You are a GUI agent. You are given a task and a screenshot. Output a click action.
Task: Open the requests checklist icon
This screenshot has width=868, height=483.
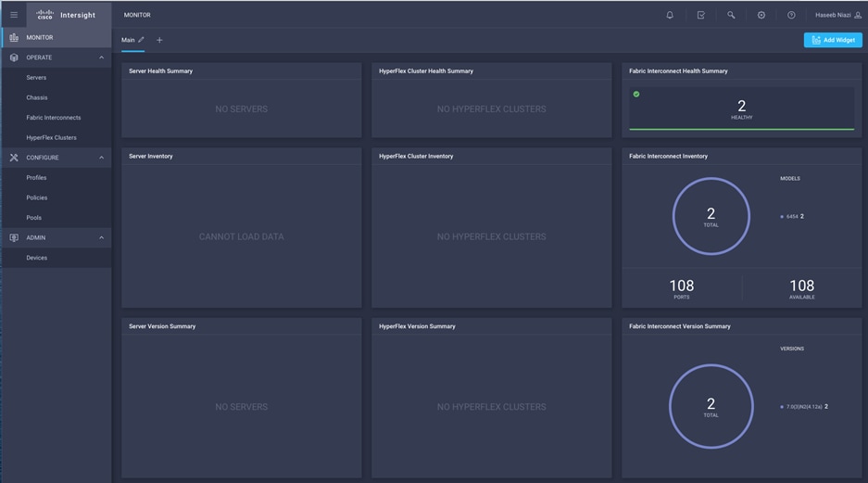701,15
